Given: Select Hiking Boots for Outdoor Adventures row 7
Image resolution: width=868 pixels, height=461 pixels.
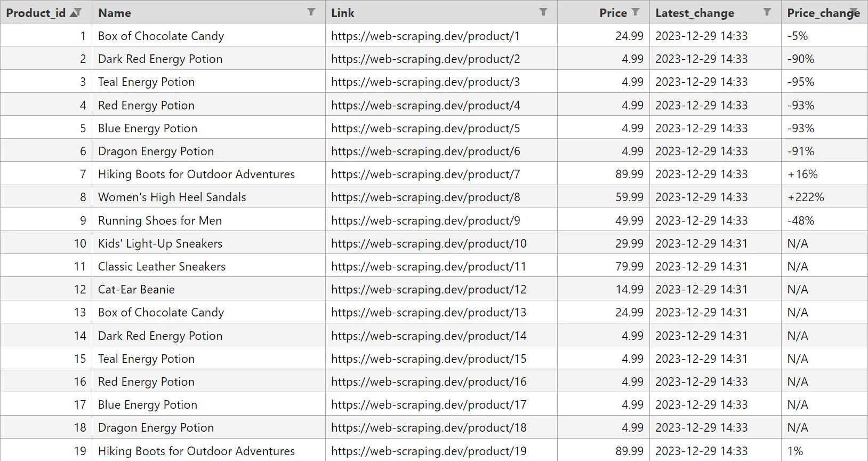Looking at the screenshot, I should pyautogui.click(x=208, y=174).
